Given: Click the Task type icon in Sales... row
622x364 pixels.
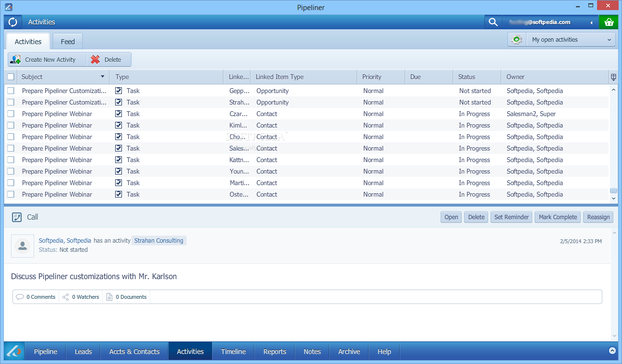Looking at the screenshot, I should (119, 148).
